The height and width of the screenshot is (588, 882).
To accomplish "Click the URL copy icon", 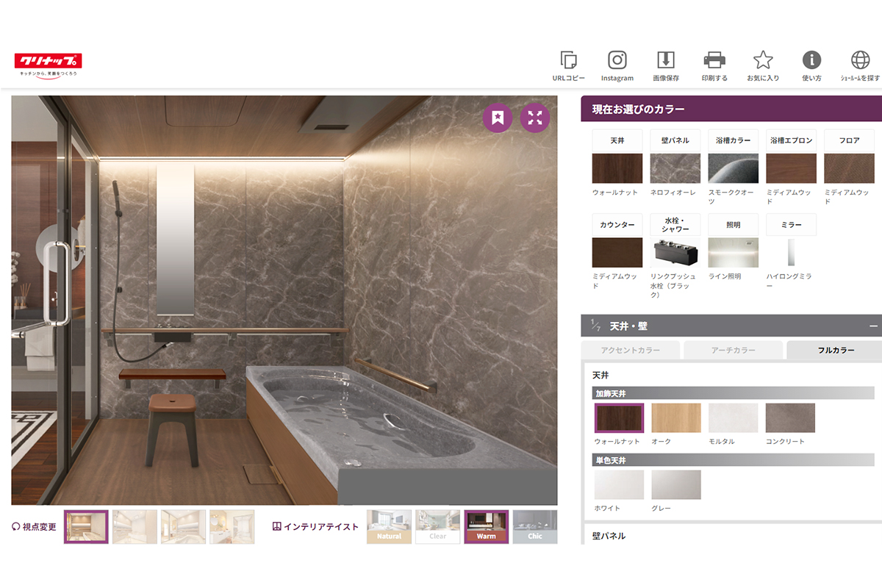I will (568, 61).
